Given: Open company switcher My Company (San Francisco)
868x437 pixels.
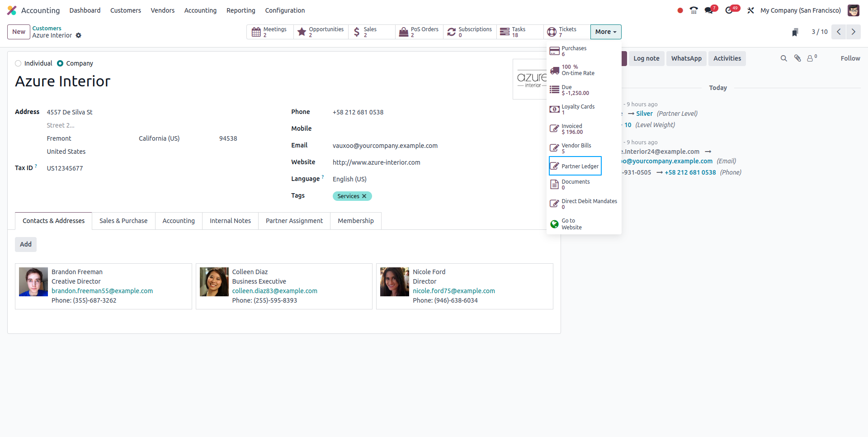Looking at the screenshot, I should click(801, 10).
